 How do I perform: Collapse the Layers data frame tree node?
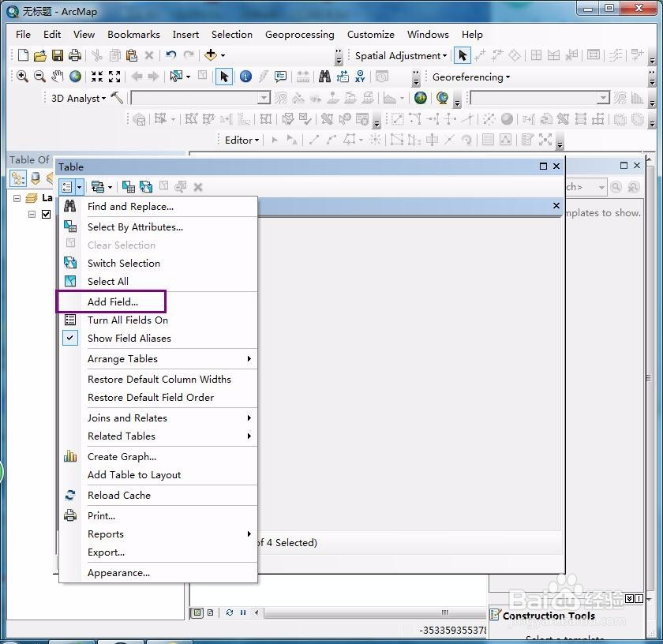coord(17,198)
